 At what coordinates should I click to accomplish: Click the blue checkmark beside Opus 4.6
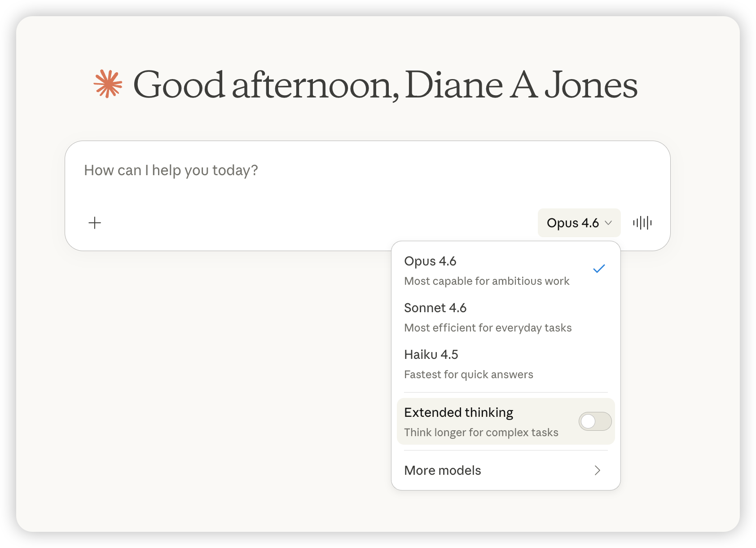[x=599, y=269]
